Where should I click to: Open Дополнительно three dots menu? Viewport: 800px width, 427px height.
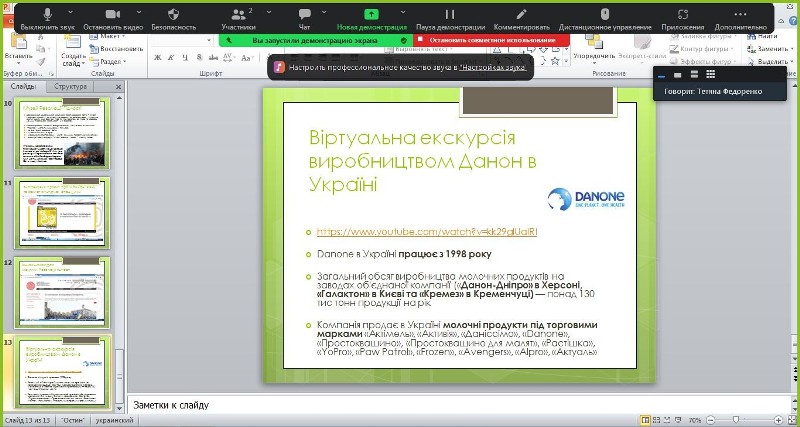[x=740, y=14]
